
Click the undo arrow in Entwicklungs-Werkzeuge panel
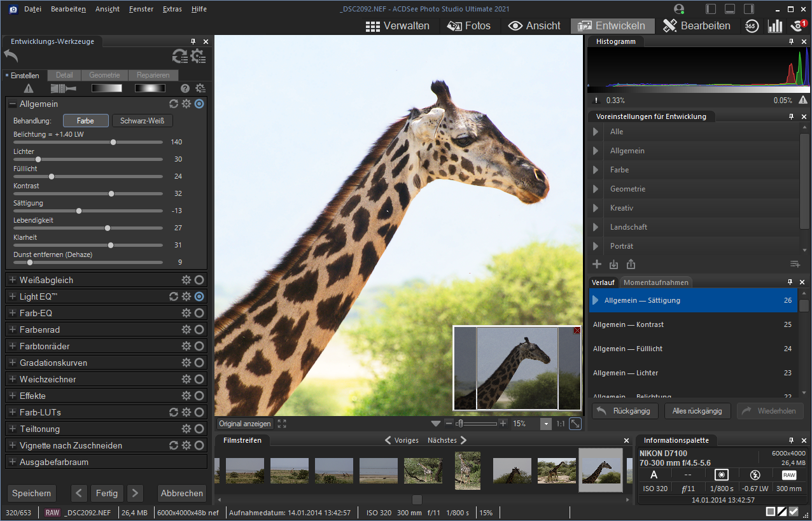coord(11,55)
